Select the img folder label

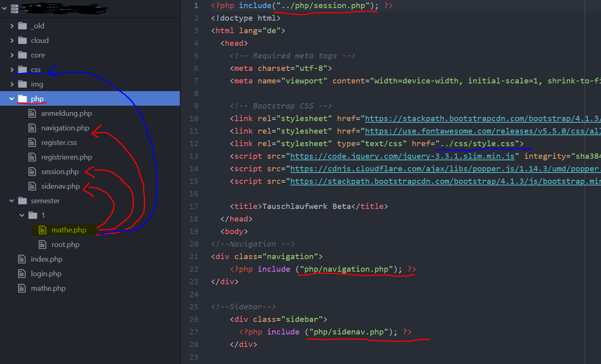pos(37,84)
